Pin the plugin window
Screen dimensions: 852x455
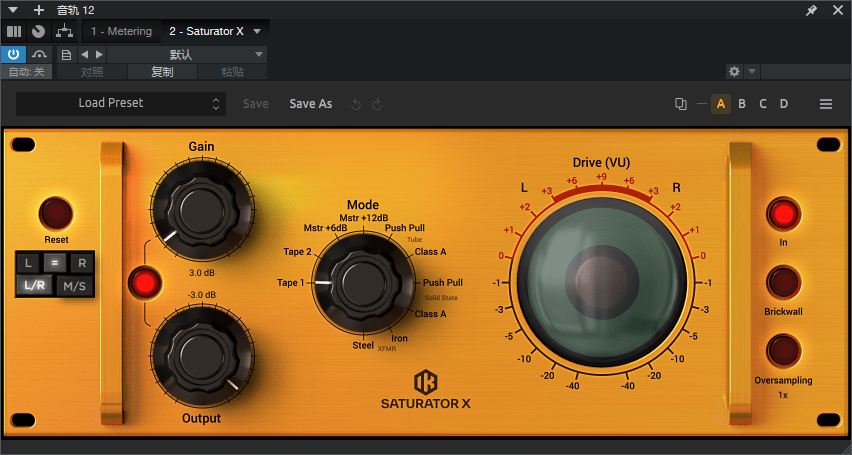click(811, 10)
